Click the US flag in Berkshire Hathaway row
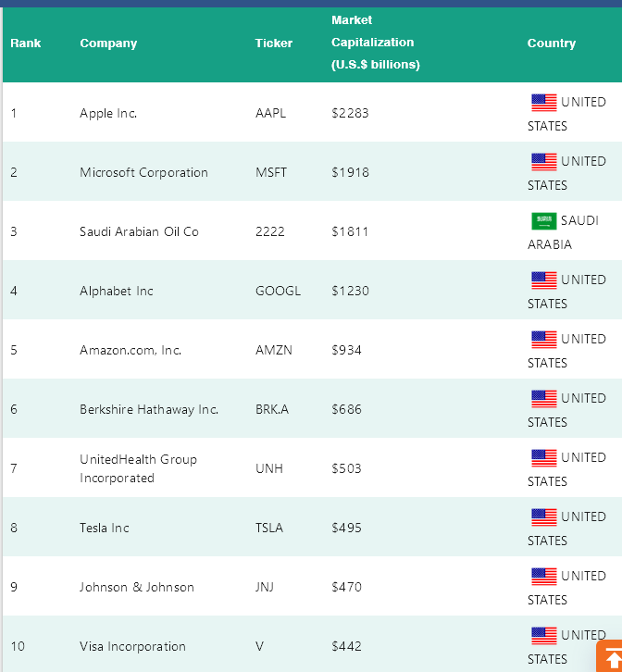The image size is (622, 672). point(544,399)
